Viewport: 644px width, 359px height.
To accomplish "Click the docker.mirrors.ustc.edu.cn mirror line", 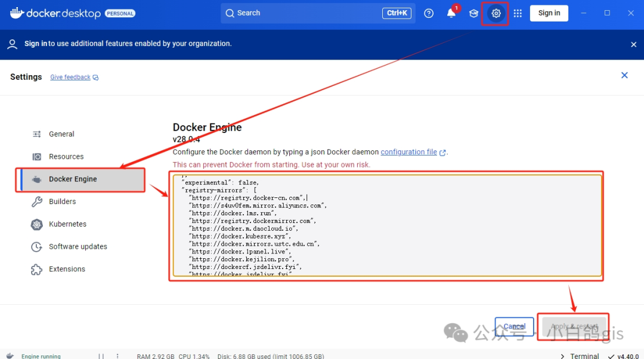I will (254, 244).
